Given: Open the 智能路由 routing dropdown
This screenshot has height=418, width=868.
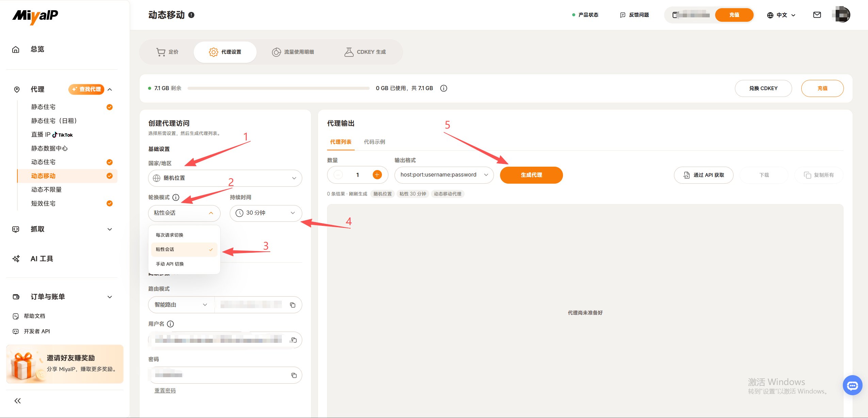Looking at the screenshot, I should click(x=181, y=305).
